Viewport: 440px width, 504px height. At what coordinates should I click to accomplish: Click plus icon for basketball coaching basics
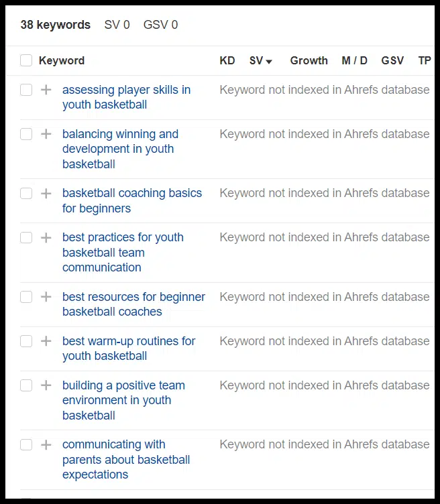click(x=46, y=194)
